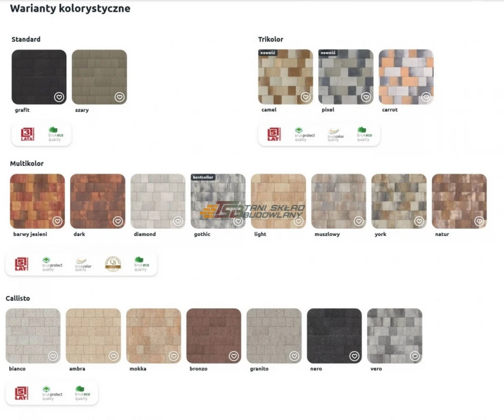Click the brukcolor quality badge under Trikolor
This screenshot has width=504, height=420.
click(335, 134)
